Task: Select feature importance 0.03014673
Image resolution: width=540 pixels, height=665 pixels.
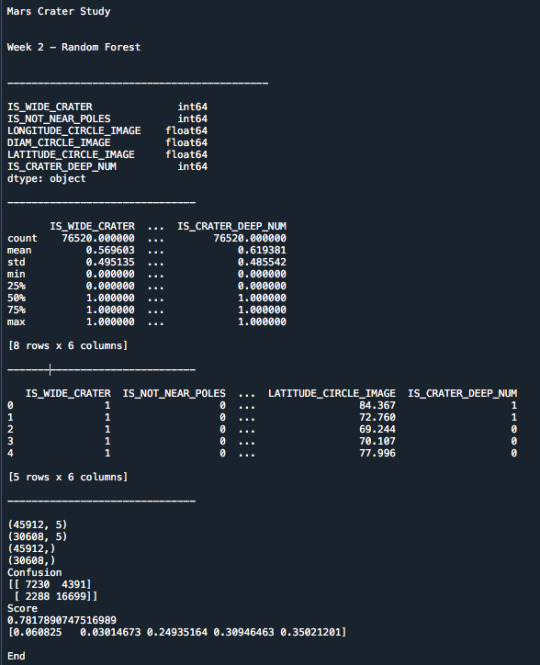Action: [110, 632]
